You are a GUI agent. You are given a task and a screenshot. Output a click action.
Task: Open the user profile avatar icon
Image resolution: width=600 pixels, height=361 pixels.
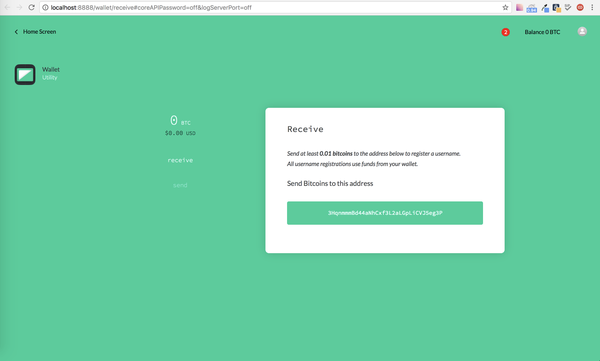tap(582, 31)
